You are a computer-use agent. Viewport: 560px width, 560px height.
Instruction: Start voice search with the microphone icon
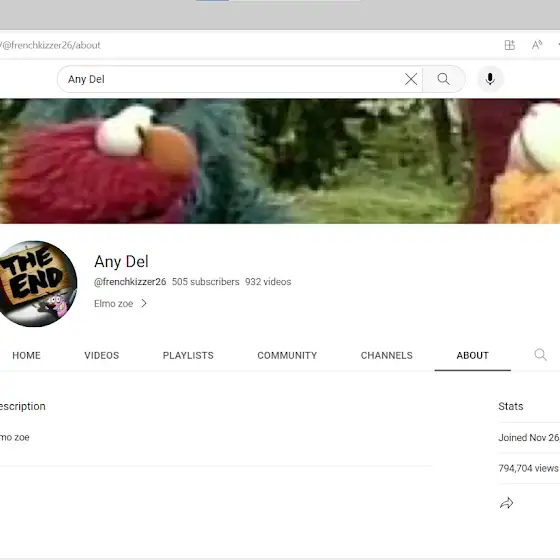[x=490, y=79]
